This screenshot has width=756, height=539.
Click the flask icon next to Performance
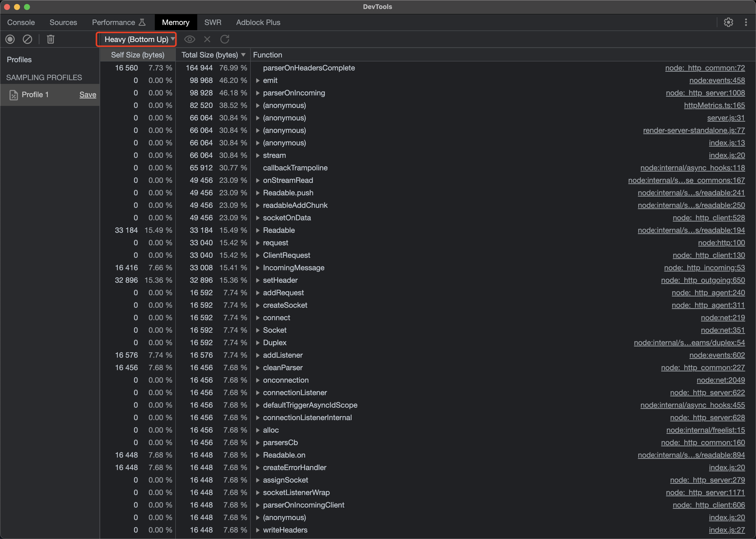(142, 22)
